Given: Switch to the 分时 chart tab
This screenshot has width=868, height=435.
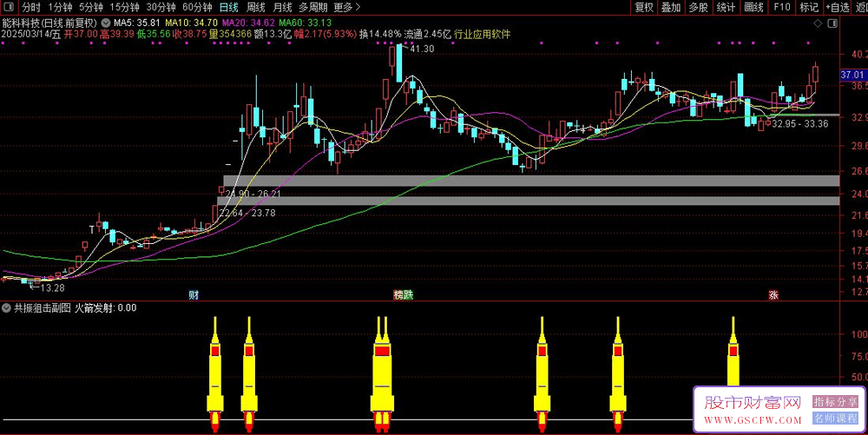Looking at the screenshot, I should point(31,7).
